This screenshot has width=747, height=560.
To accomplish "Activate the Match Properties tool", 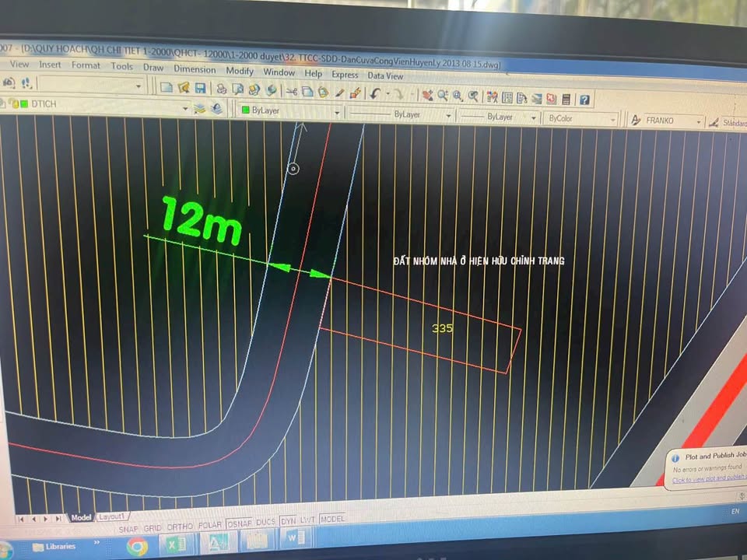I will tap(356, 91).
